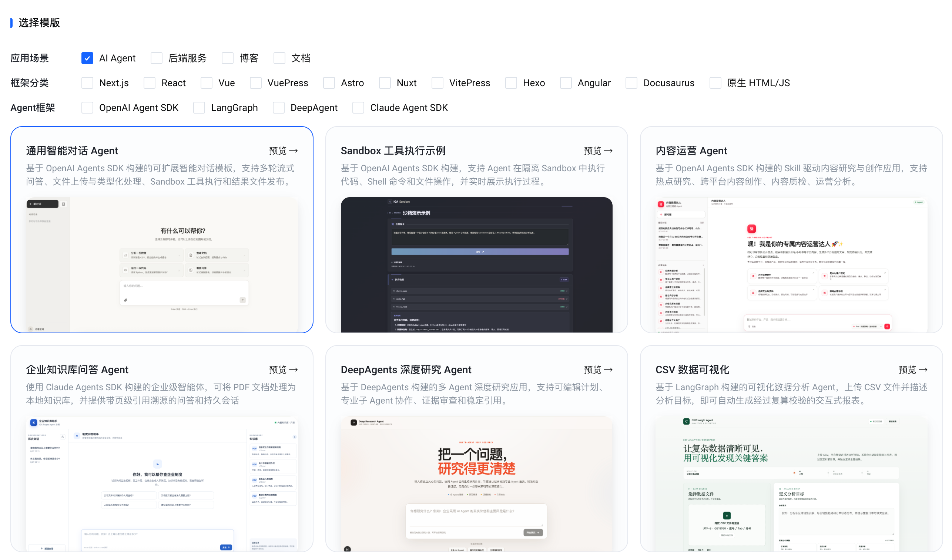
Task: Enable the 后端服务 checkbox
Action: pos(157,58)
